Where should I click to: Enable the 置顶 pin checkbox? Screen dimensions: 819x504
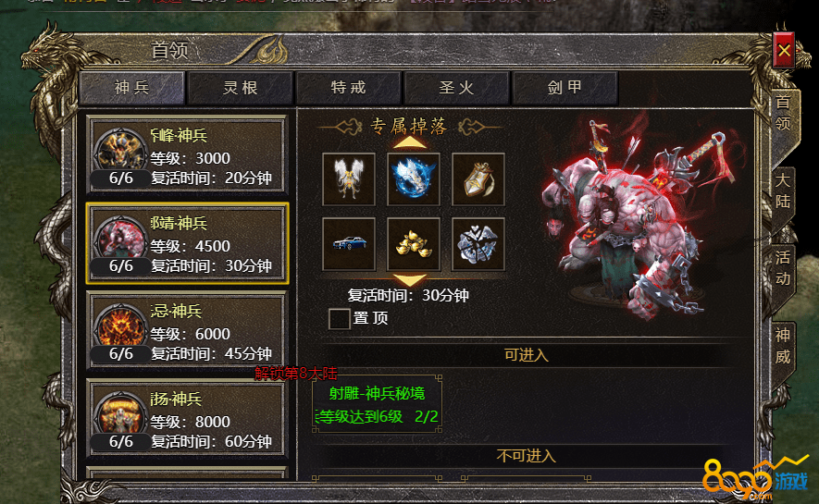(339, 318)
